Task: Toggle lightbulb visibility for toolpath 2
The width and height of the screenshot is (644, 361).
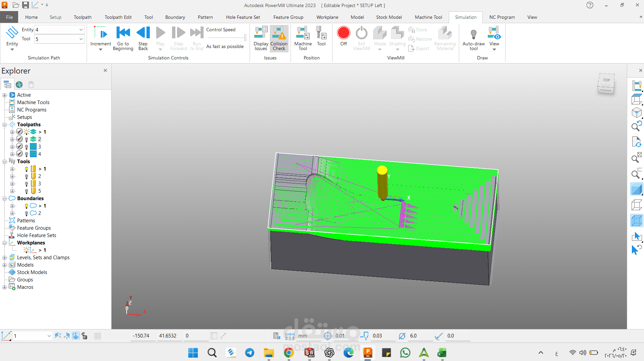Action: (x=27, y=139)
